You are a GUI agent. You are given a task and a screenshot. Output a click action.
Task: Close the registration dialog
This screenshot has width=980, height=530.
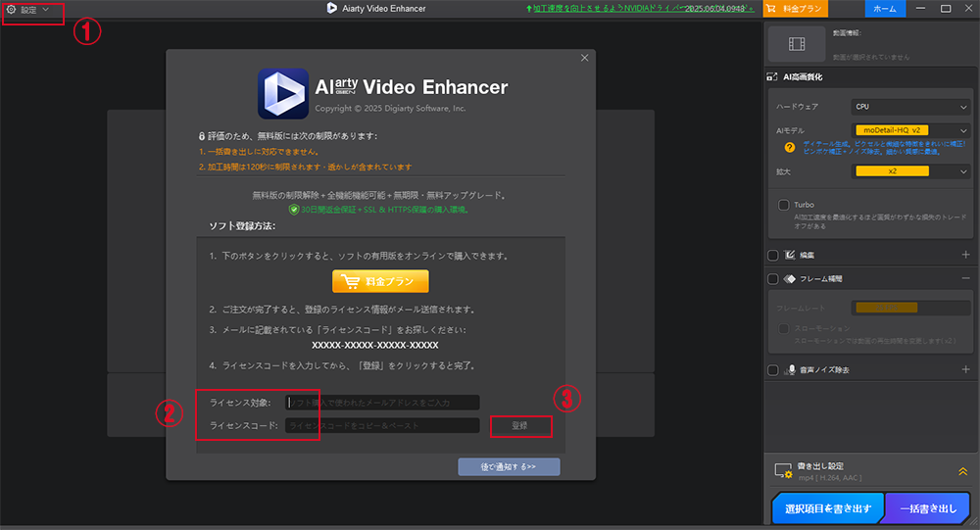pyautogui.click(x=584, y=58)
